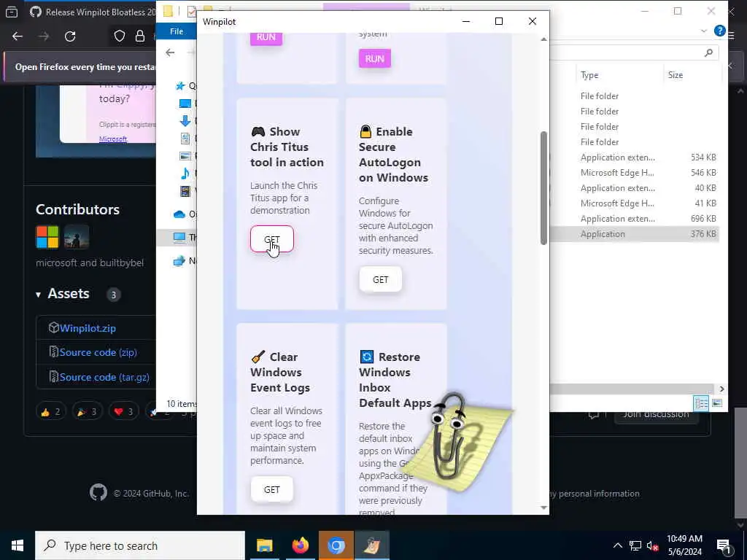Open File Explorer help question mark icon
The width and height of the screenshot is (747, 560).
click(x=719, y=31)
